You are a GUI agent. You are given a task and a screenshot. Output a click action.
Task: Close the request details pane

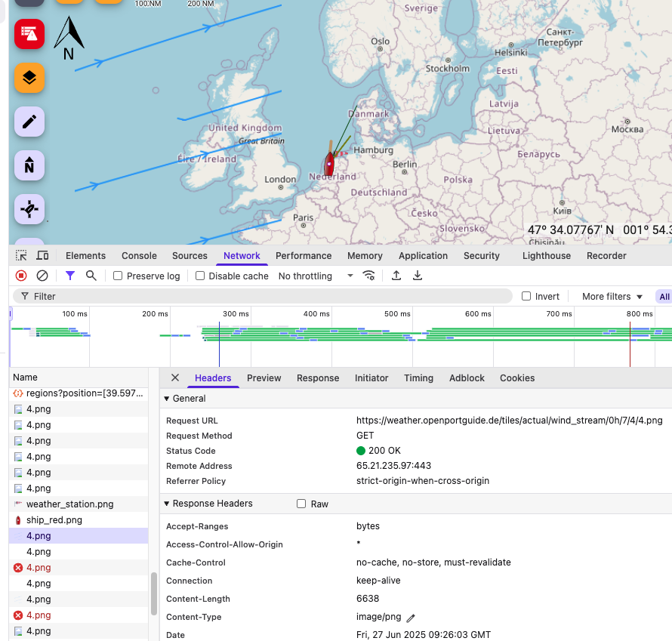pos(175,378)
